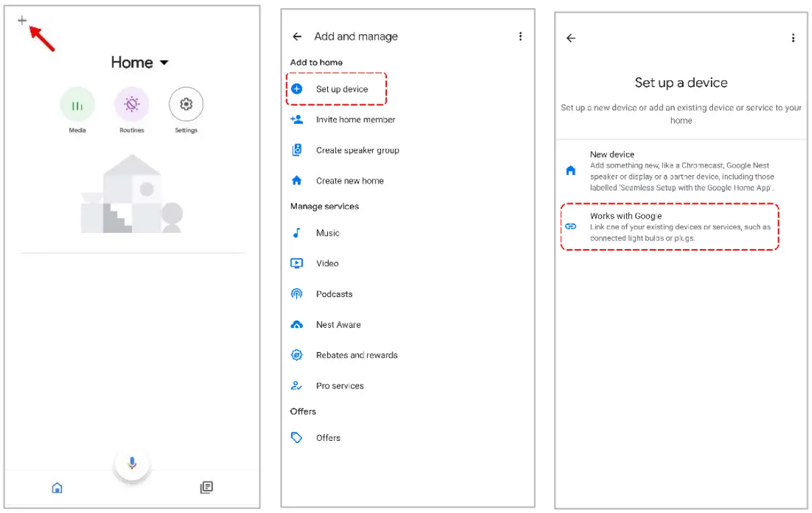Screen dimensions: 812x513
Task: Tap the Podcasts icon
Action: pos(297,294)
